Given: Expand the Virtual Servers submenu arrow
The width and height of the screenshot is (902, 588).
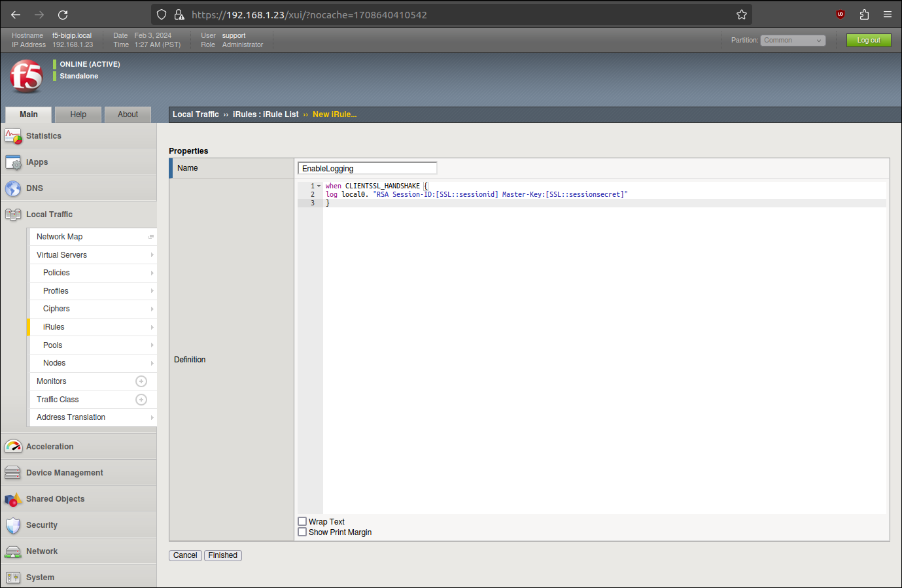Looking at the screenshot, I should [x=152, y=255].
